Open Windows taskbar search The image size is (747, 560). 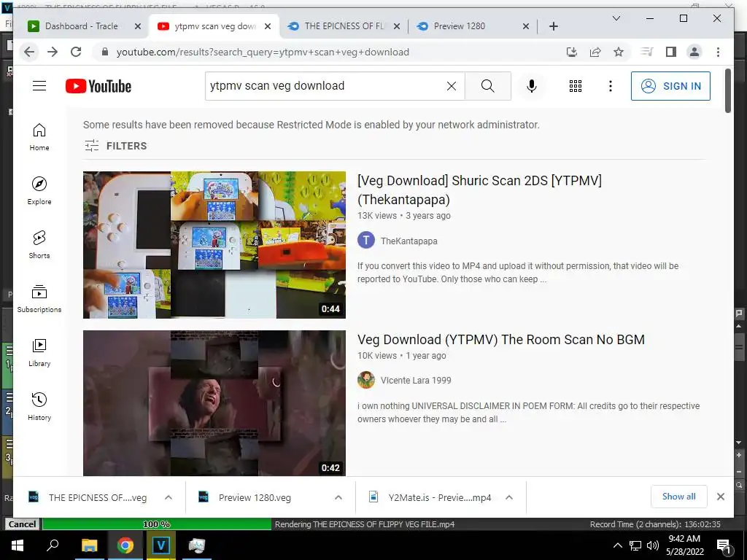pyautogui.click(x=53, y=545)
